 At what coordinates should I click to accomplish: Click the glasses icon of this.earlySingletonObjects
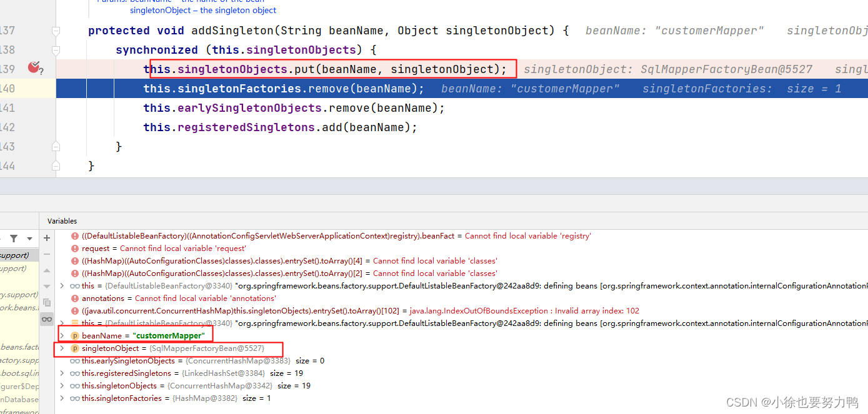(75, 361)
